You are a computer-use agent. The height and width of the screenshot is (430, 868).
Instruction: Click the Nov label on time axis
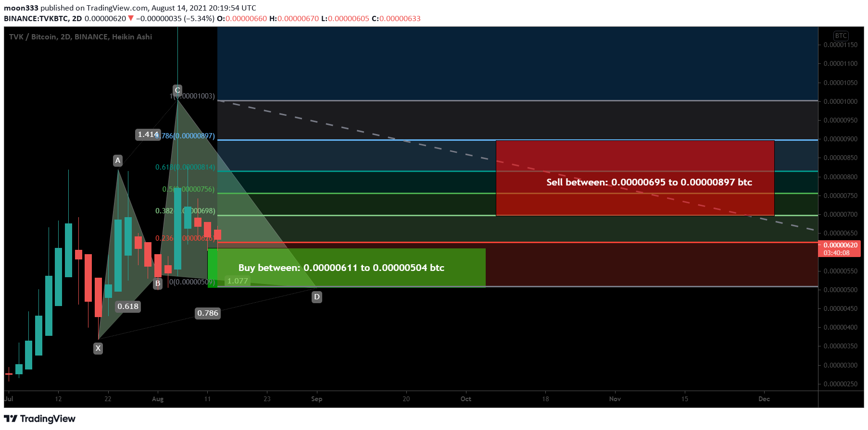pyautogui.click(x=615, y=399)
